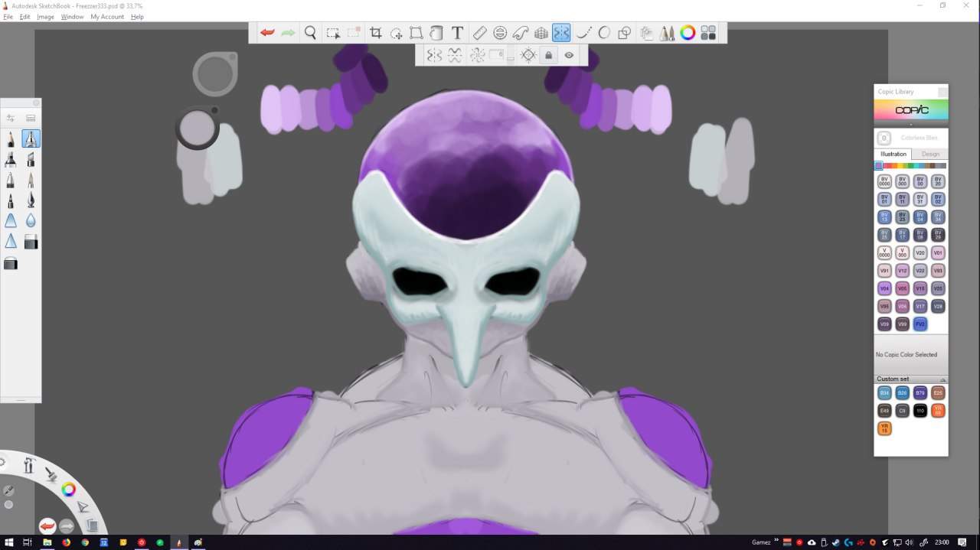Switch to the Design tab

click(930, 154)
